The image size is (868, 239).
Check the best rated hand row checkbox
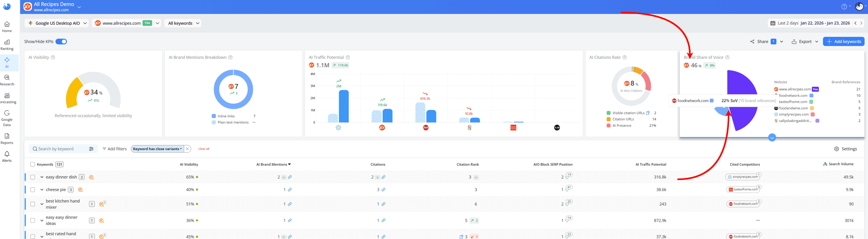tap(33, 236)
